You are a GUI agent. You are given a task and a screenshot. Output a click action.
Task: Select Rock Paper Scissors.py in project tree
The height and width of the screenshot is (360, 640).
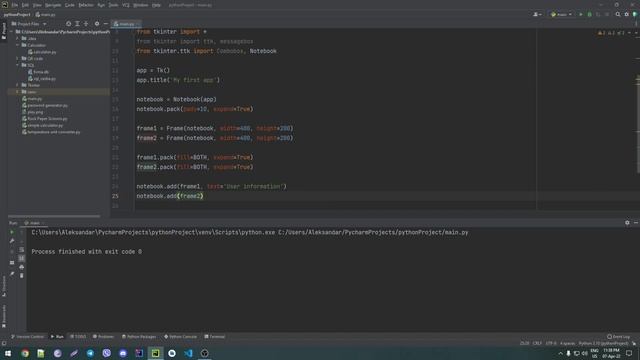tap(45, 118)
